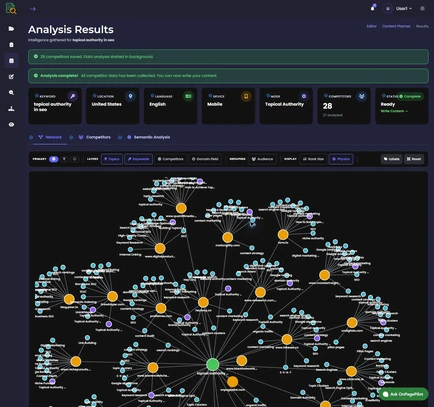This screenshot has width=434, height=407.
Task: Click the Reset graph button
Action: point(414,159)
